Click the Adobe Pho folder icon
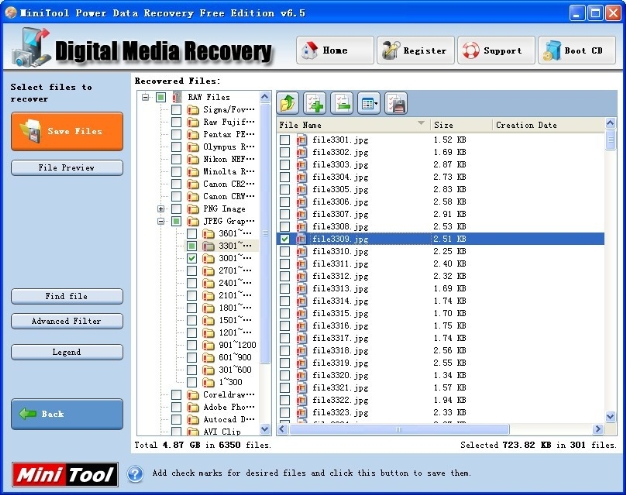Image resolution: width=626 pixels, height=495 pixels. coord(193,407)
